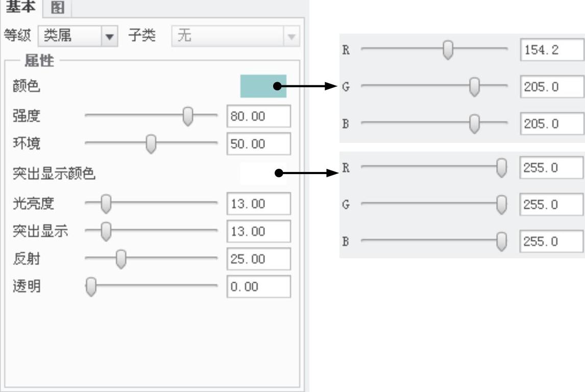Click the teal 颜色 color swatch
The width and height of the screenshot is (585, 392).
[263, 86]
